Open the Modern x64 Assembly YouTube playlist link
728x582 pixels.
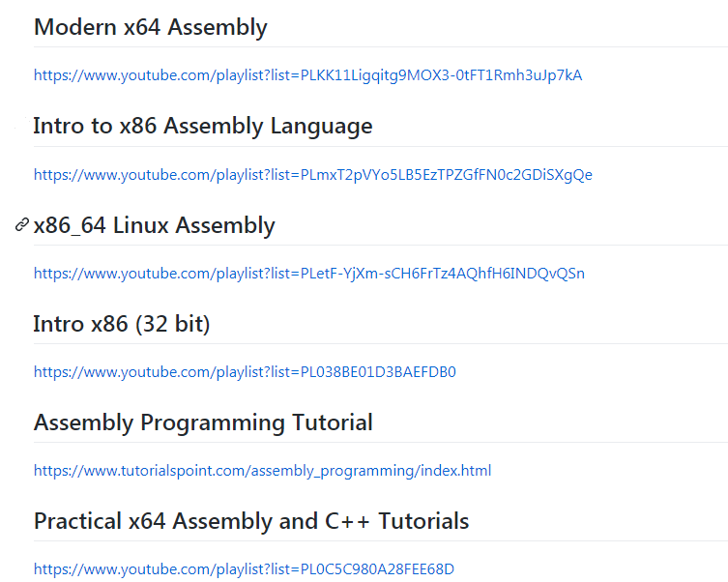(x=307, y=75)
